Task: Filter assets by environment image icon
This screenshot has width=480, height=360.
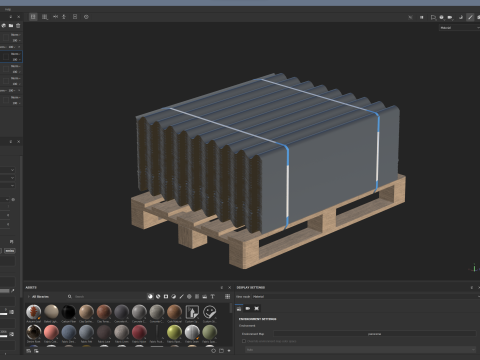Action: (205, 296)
